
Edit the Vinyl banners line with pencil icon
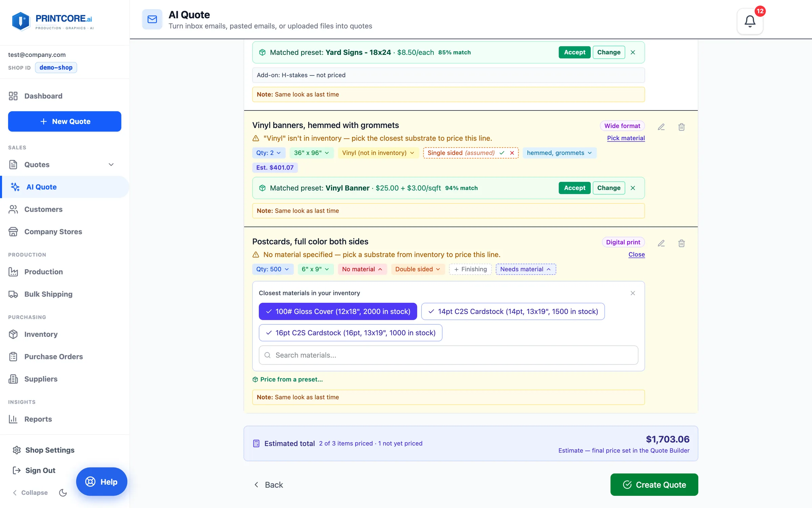coord(661,127)
